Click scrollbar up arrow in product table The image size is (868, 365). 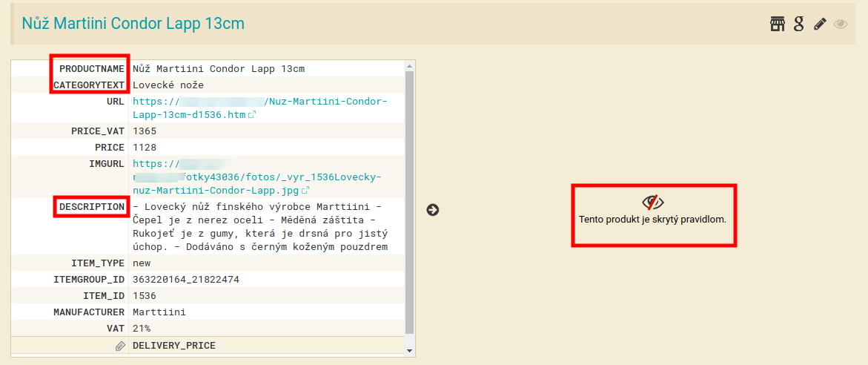pos(410,67)
